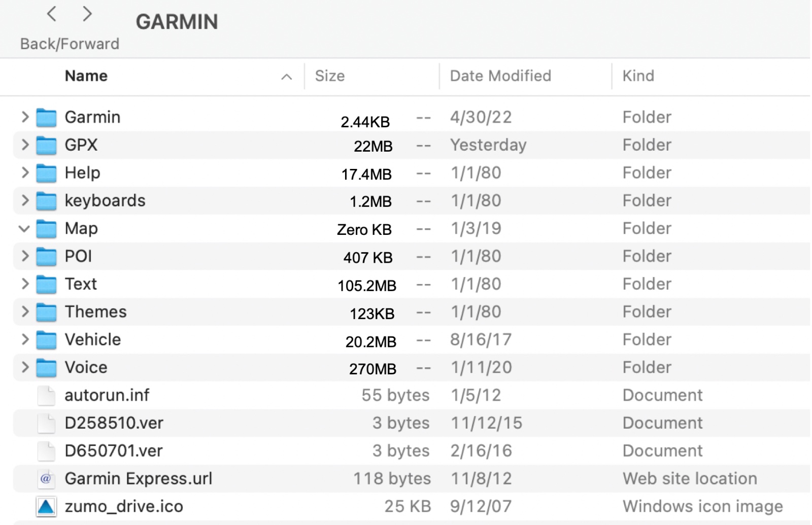This screenshot has width=812, height=525.
Task: Click the D258510.ver document icon
Action: click(46, 424)
